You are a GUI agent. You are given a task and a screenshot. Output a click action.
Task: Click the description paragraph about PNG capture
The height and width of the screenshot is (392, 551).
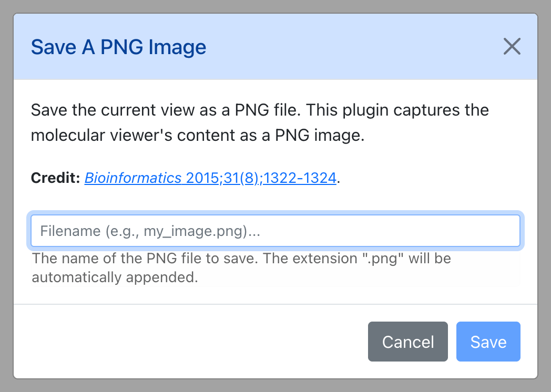tap(260, 122)
